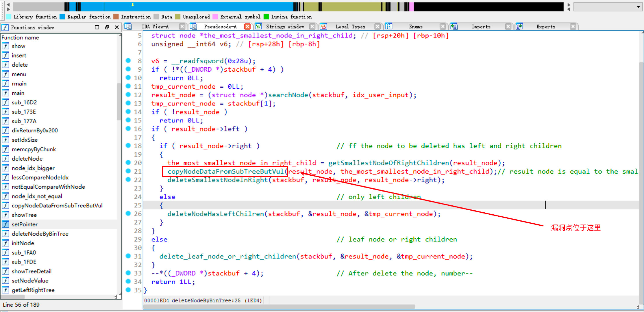Click the Strings window tab icon

tap(258, 27)
